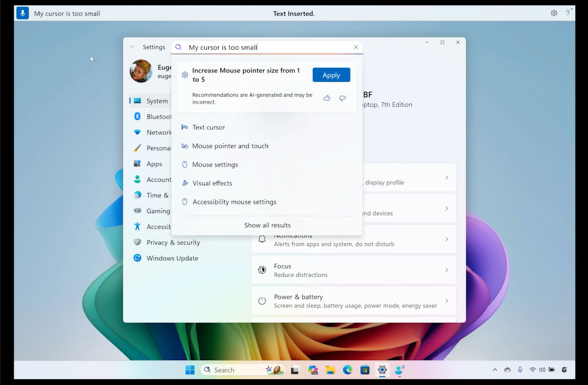
Task: Click the help question mark icon
Action: click(x=567, y=13)
